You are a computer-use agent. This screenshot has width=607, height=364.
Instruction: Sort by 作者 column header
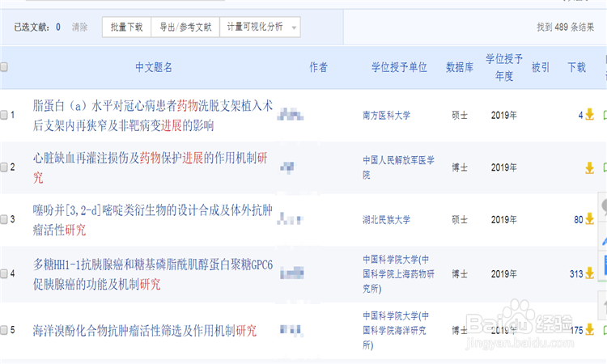pyautogui.click(x=318, y=67)
